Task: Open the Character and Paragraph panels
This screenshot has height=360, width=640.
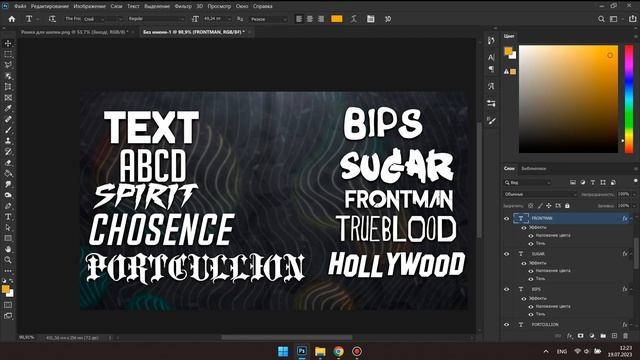Action: click(x=370, y=19)
